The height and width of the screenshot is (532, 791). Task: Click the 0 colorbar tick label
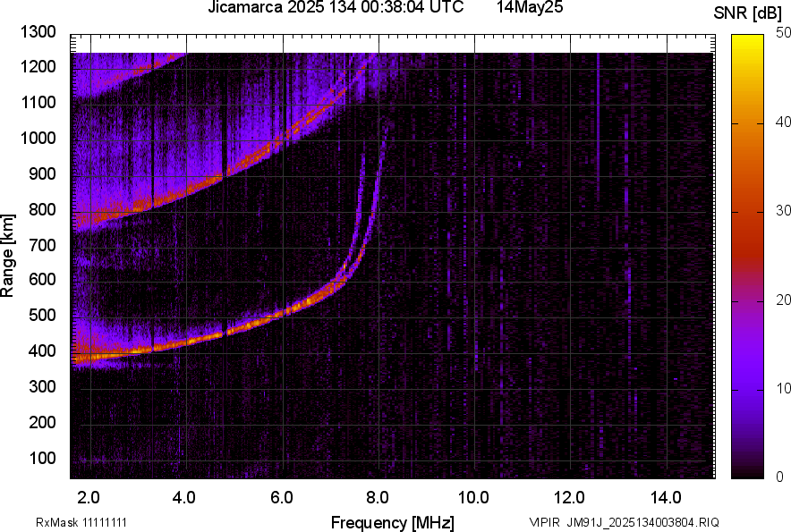[780, 477]
